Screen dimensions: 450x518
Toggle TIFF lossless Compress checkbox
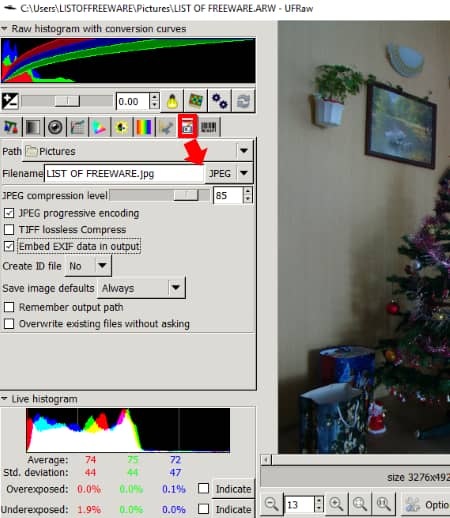[x=9, y=229]
